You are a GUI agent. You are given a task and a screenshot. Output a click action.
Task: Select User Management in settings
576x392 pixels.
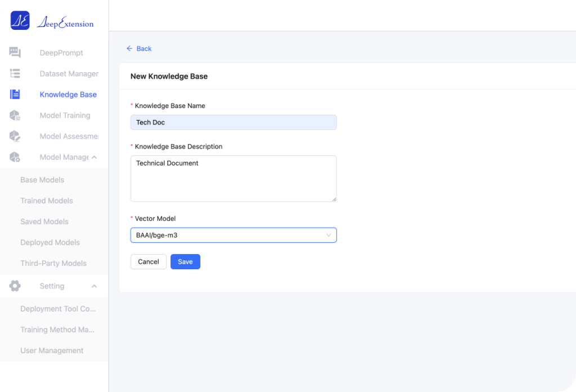pos(52,351)
